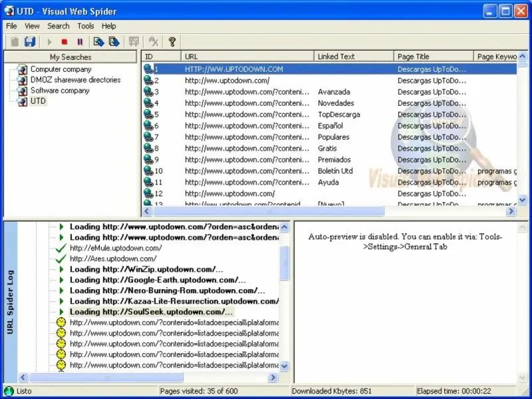Click globe icon of result row 1

coord(148,69)
